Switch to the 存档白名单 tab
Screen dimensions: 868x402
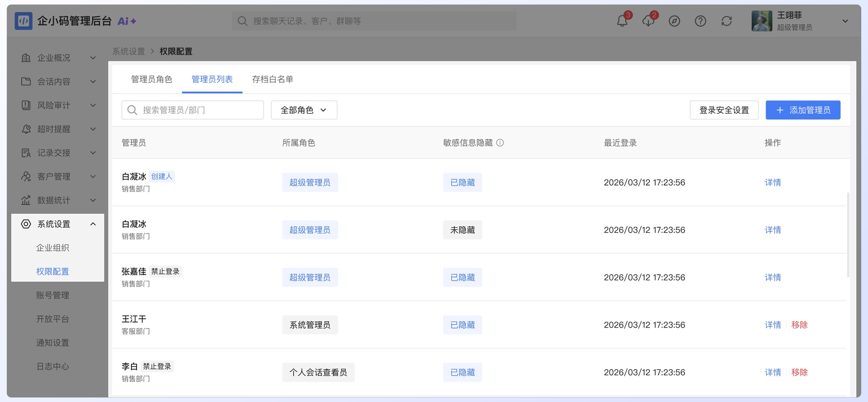pyautogui.click(x=273, y=79)
